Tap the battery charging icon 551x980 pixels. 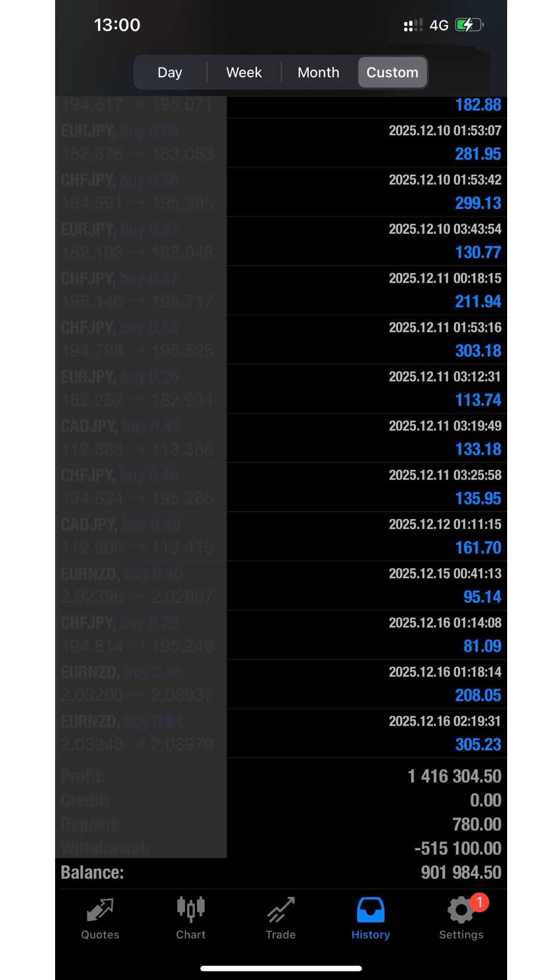coord(469,25)
